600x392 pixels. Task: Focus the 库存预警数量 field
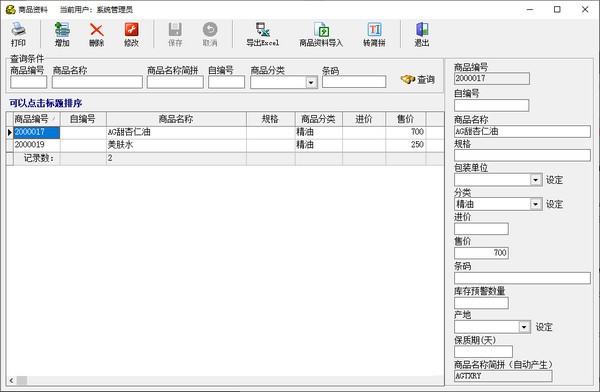click(481, 303)
